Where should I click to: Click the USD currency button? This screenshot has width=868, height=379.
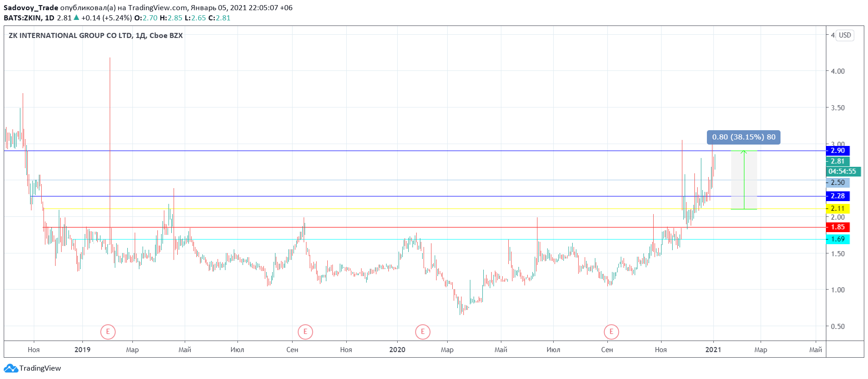[x=845, y=35]
